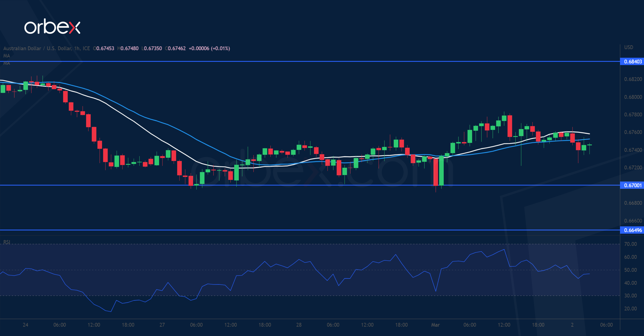Click the RSI indicator label
The width and height of the screenshot is (644, 336).
(7, 242)
